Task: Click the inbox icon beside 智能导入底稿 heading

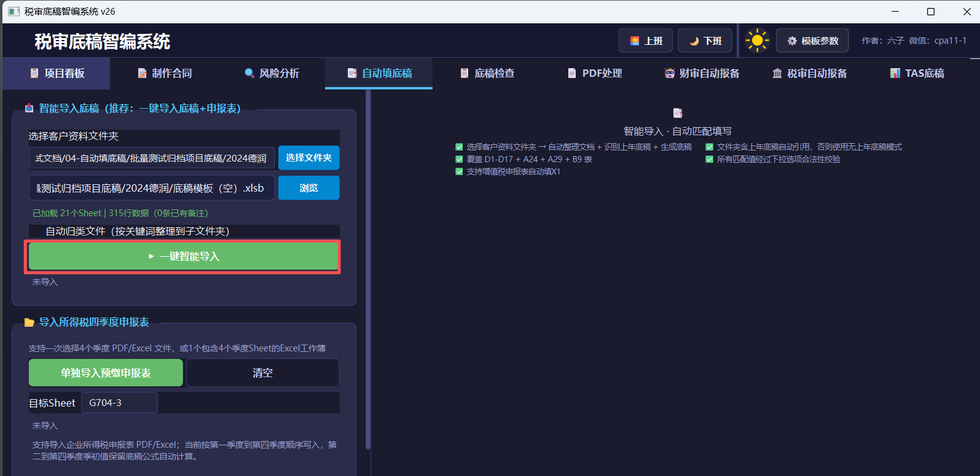Action: click(x=29, y=108)
